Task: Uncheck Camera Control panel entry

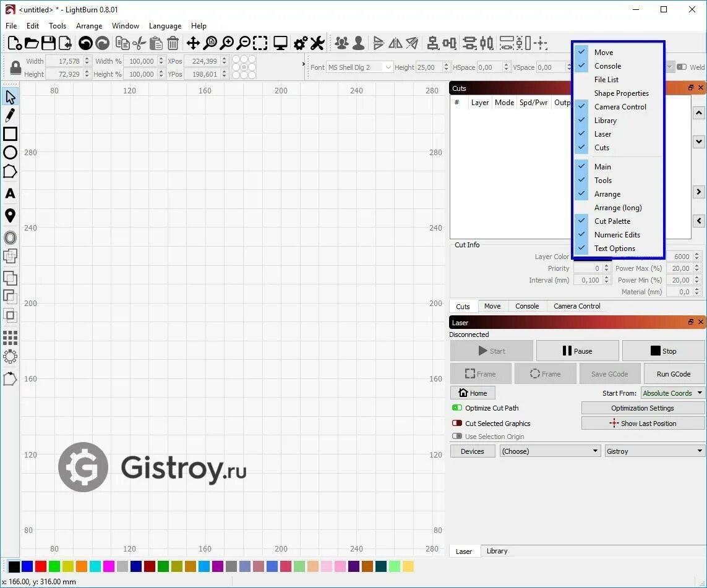Action: pos(619,107)
